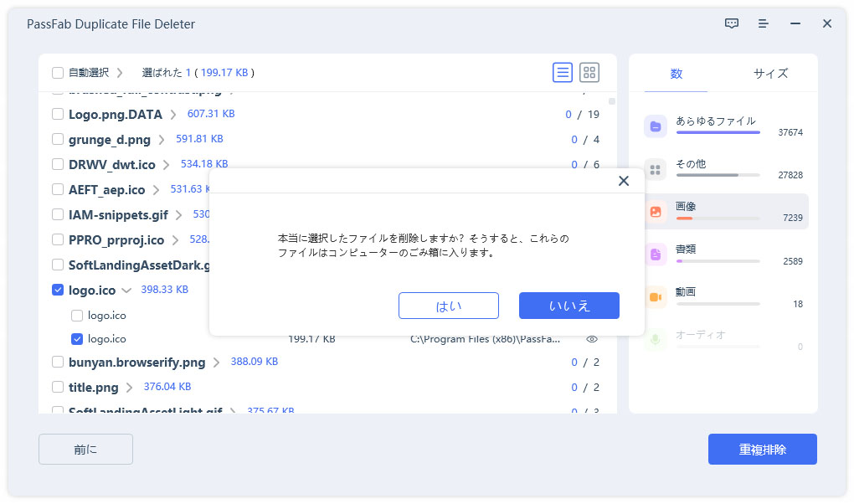Click the 選ばれた 1 (199.17 KB) summary
This screenshot has width=854, height=504.
tap(198, 73)
